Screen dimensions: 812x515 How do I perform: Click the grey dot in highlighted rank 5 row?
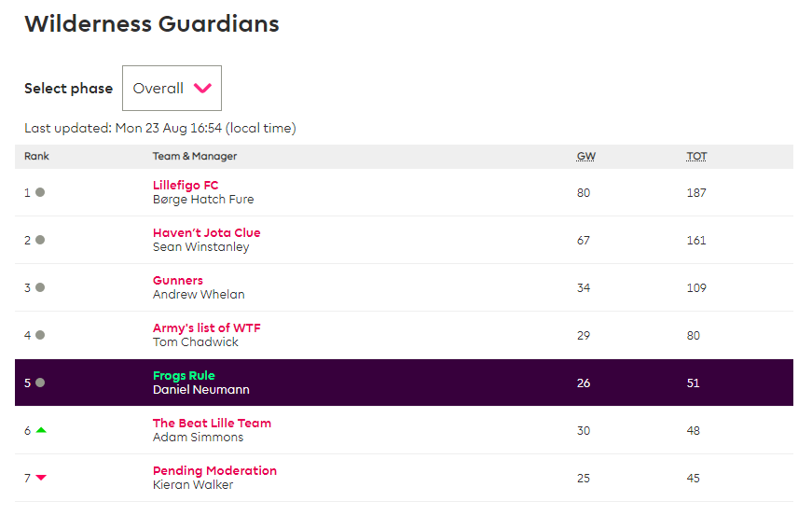[40, 383]
